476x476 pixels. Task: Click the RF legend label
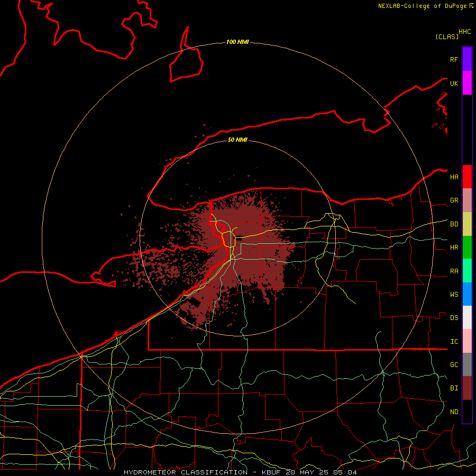click(x=454, y=59)
